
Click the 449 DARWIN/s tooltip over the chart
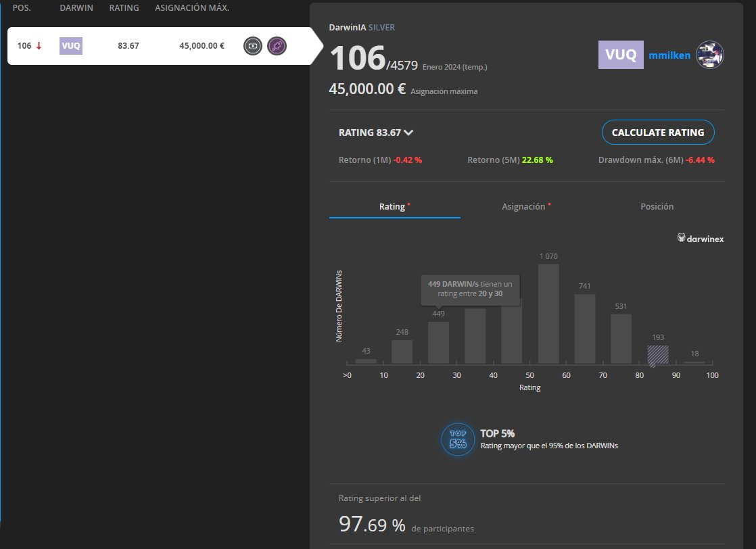470,289
